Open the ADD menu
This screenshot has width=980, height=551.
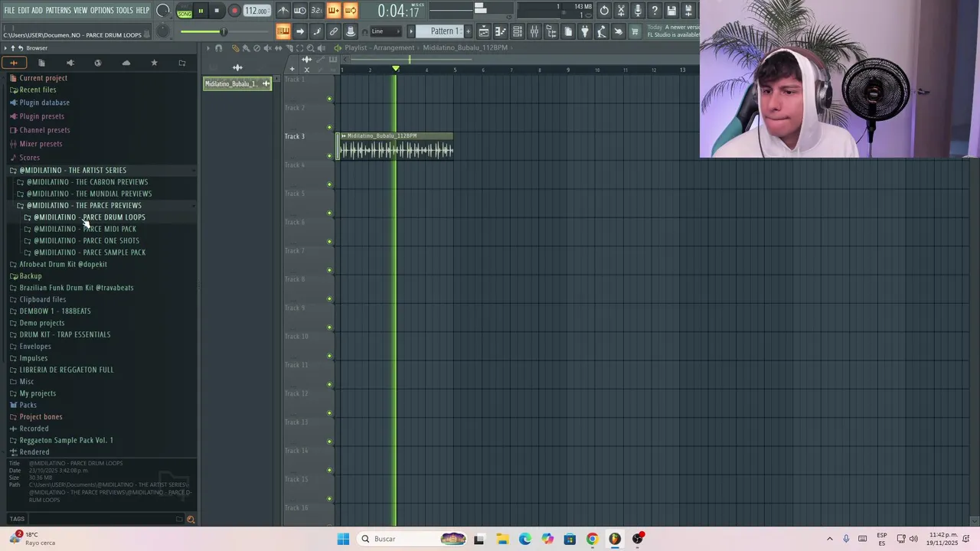click(37, 10)
